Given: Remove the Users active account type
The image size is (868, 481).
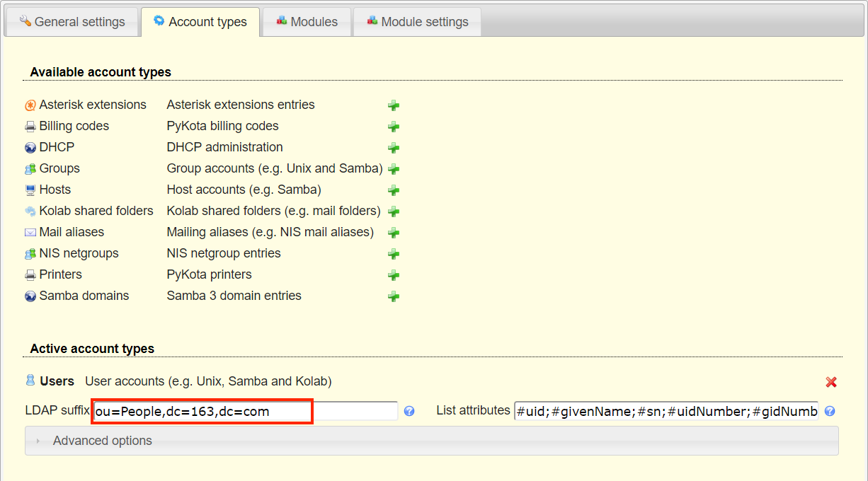Looking at the screenshot, I should 831,382.
